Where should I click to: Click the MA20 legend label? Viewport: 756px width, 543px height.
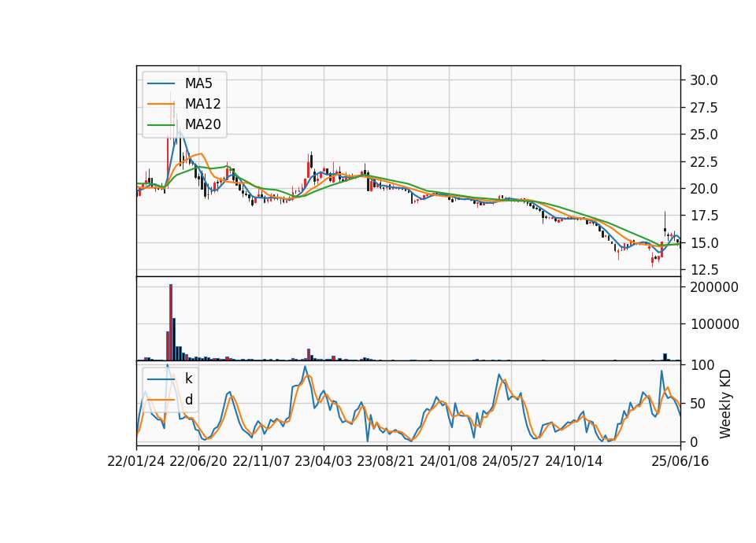click(x=202, y=124)
